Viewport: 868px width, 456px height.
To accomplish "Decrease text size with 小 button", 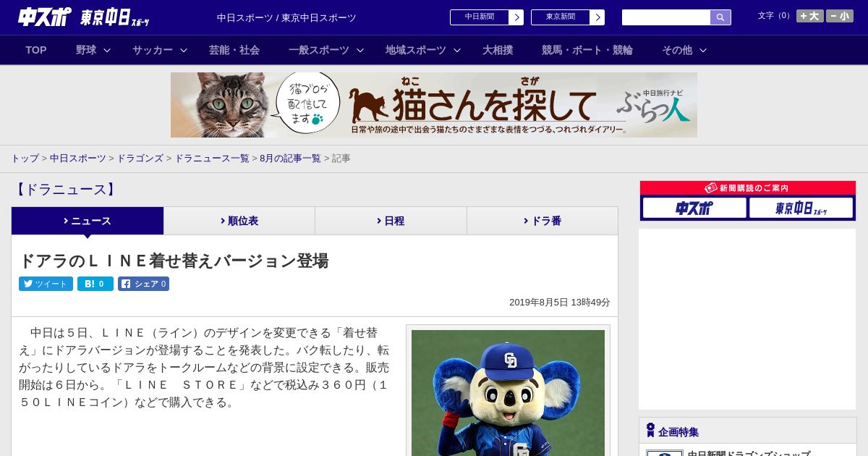I will pos(840,16).
